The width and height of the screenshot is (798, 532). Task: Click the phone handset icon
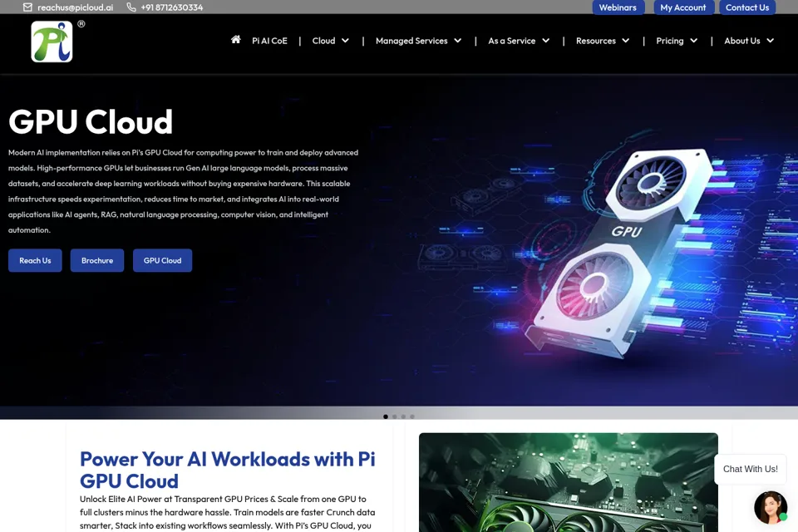pos(131,7)
